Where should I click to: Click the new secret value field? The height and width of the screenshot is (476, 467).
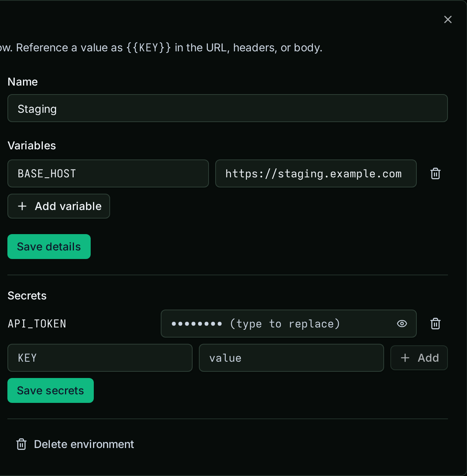[291, 358]
